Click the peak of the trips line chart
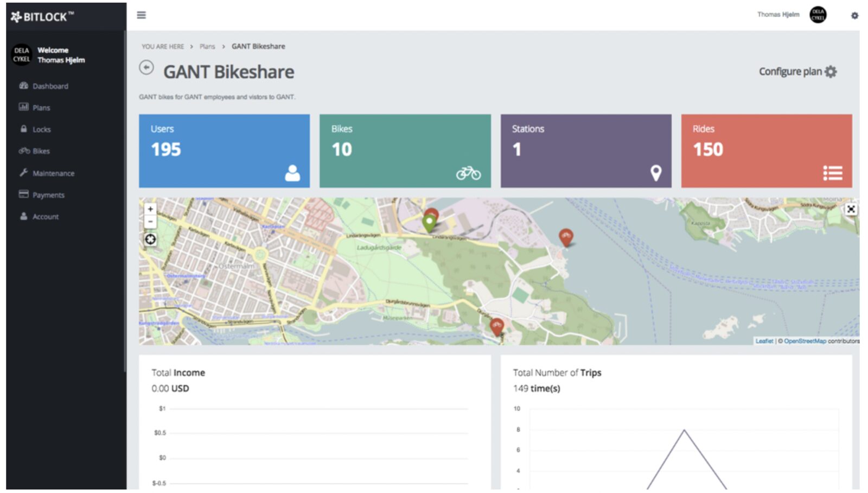 coord(684,430)
